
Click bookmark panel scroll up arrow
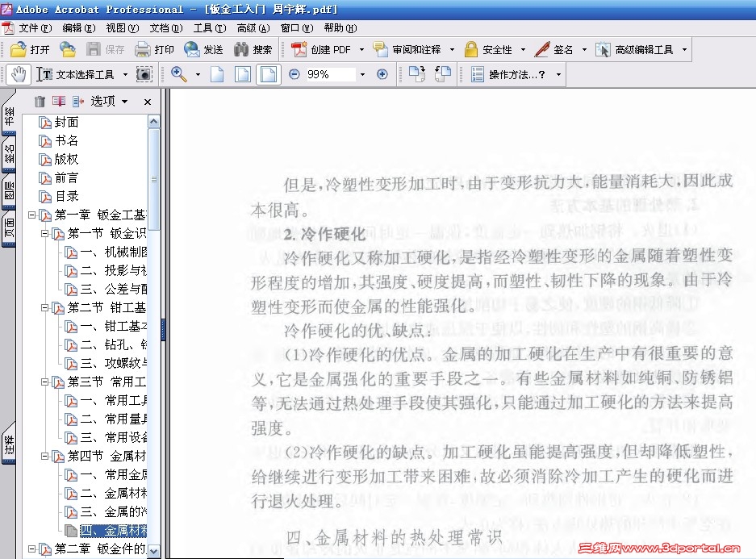154,122
